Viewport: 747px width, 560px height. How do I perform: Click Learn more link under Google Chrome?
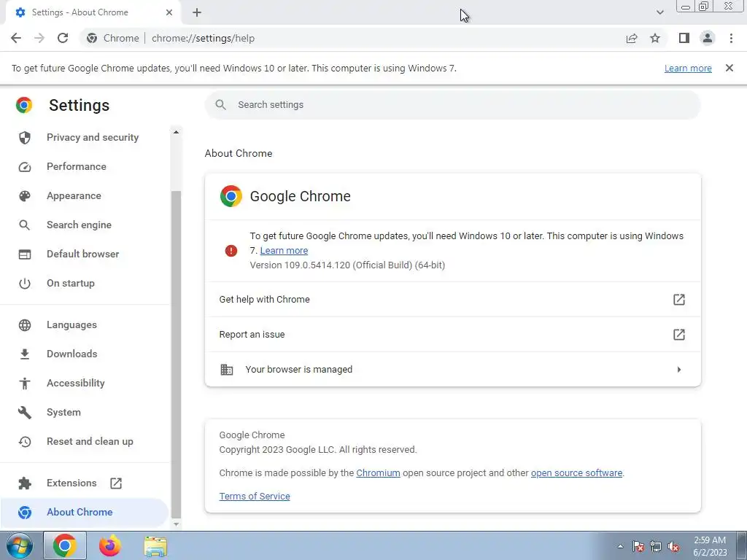[x=284, y=251]
